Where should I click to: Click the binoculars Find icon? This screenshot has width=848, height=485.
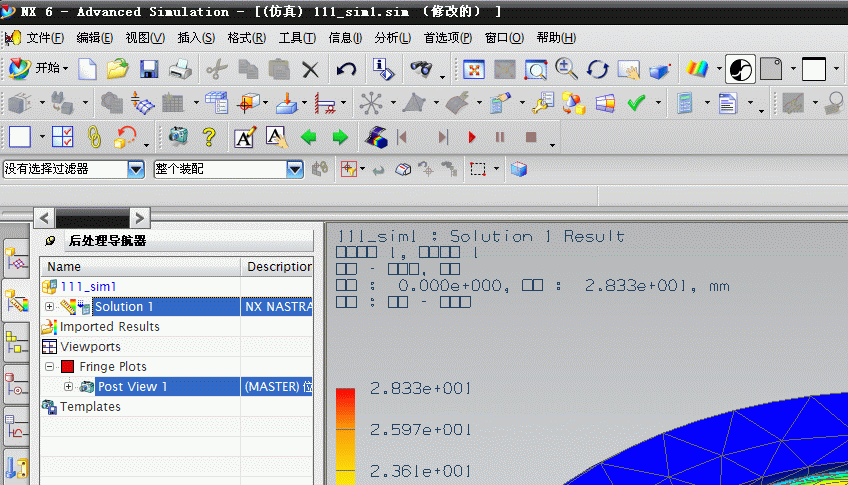pos(421,69)
